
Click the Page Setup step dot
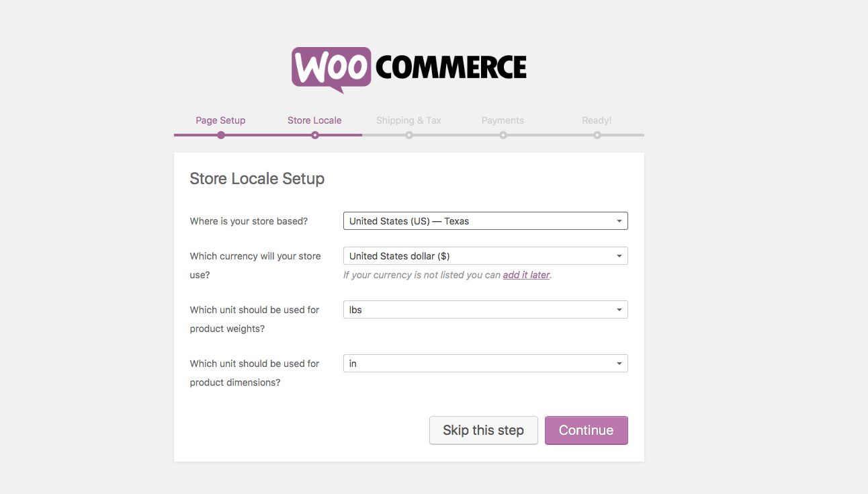point(221,135)
